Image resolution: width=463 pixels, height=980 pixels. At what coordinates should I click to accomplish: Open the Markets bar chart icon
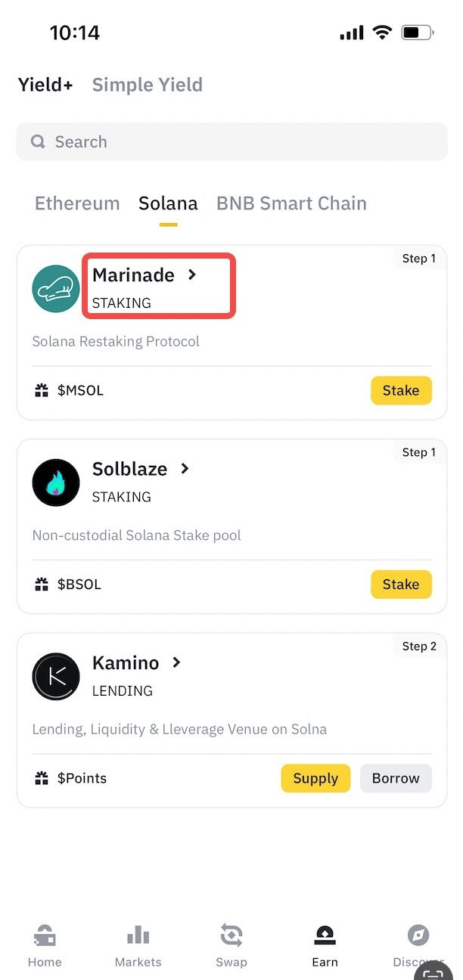pos(138,936)
